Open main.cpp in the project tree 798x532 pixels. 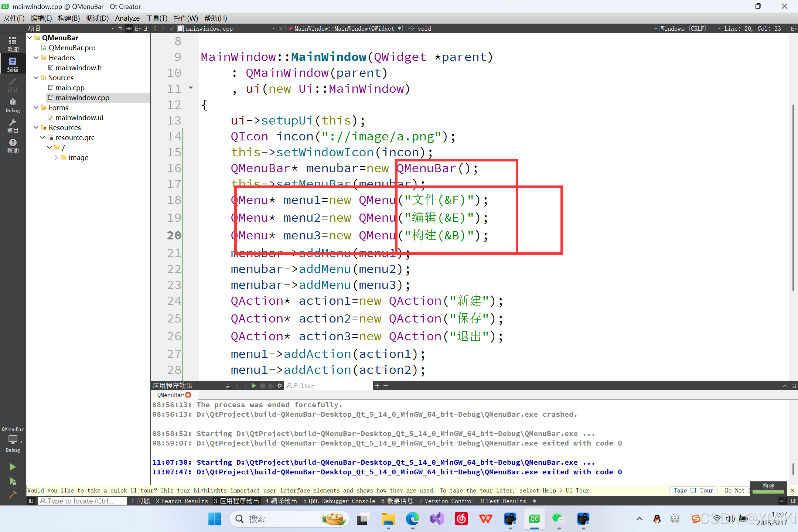point(70,88)
